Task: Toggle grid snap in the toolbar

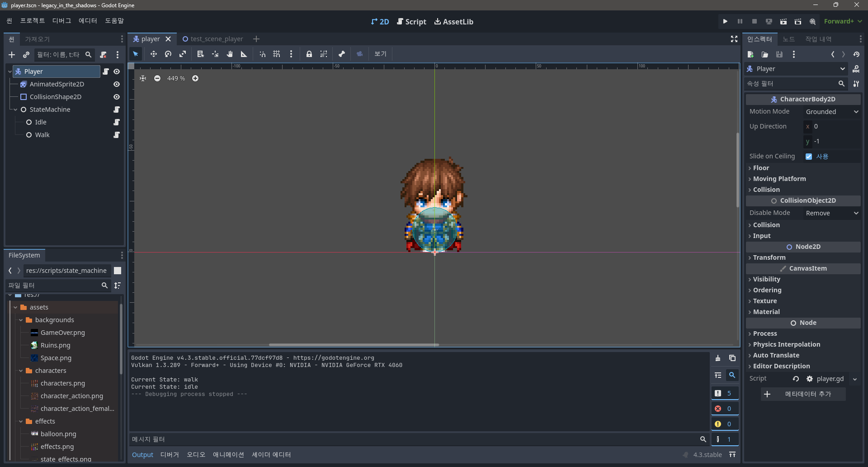Action: [x=277, y=54]
